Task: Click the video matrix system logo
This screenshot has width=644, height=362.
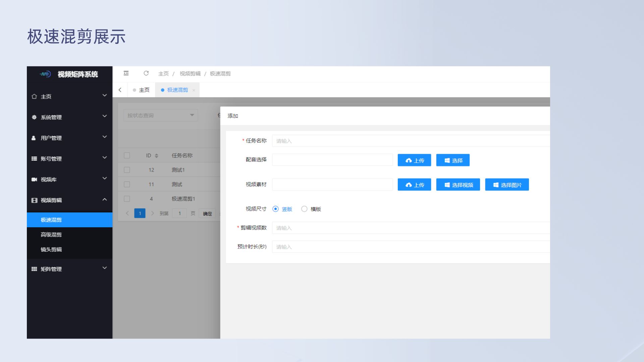Action: coord(45,74)
